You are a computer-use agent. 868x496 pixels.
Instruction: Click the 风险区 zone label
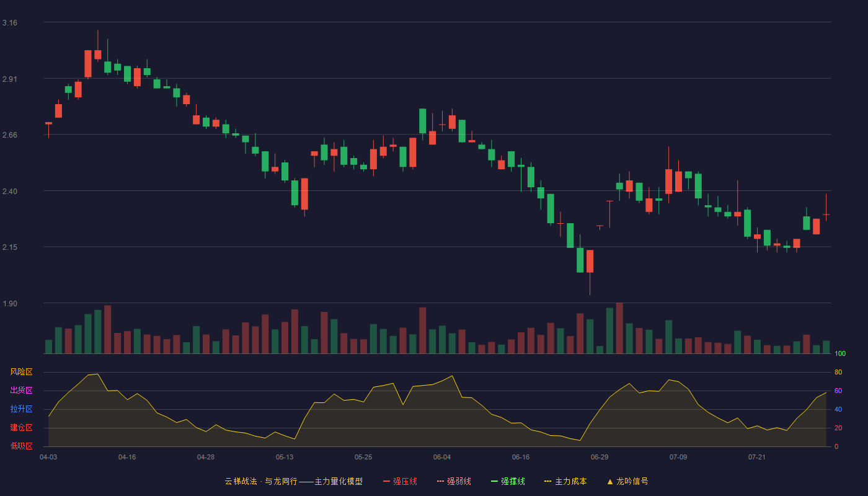(x=21, y=372)
